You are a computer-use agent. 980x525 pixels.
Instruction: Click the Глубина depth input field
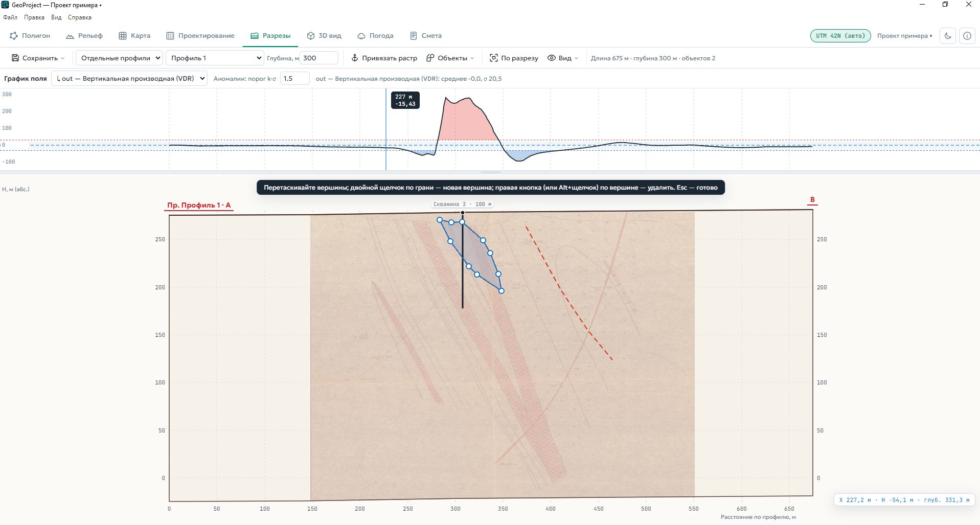tap(319, 58)
